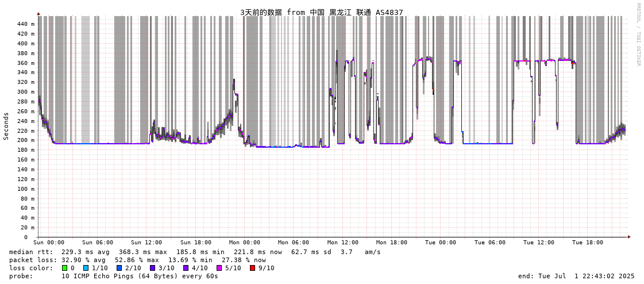Viewport: 644px width, 284px height.
Task: Click the 'Tue 18:00' x-axis label
Action: coord(588,243)
